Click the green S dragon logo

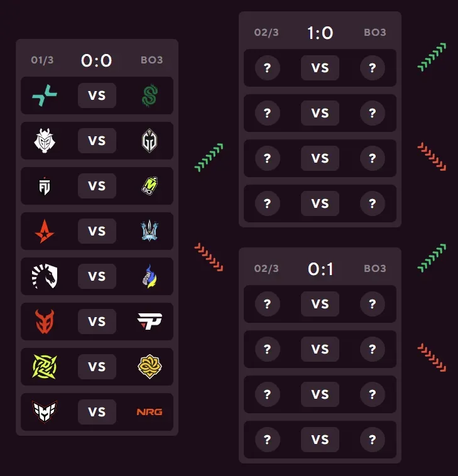pyautogui.click(x=150, y=95)
